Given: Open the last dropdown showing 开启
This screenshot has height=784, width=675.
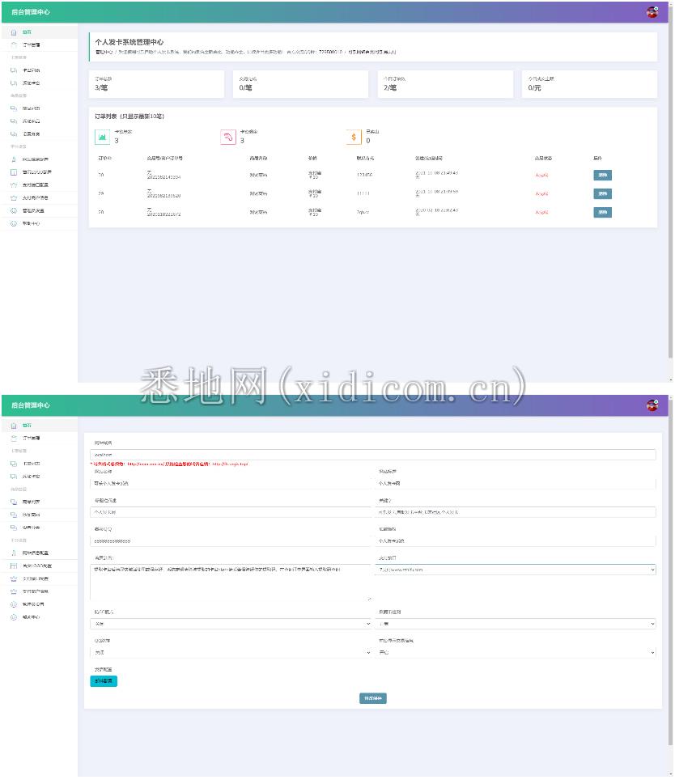Looking at the screenshot, I should [516, 652].
